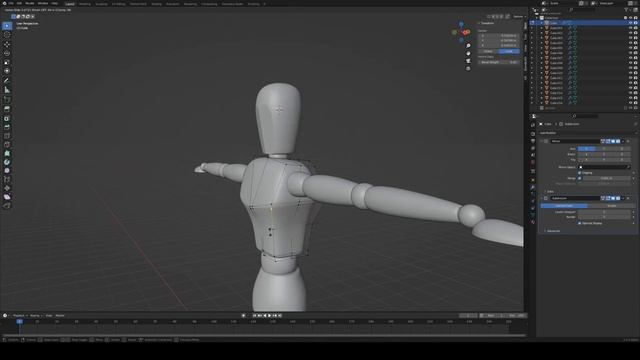This screenshot has width=640, height=360.
Task: Expand Cube.003 in the outliner
Action: (542, 38)
